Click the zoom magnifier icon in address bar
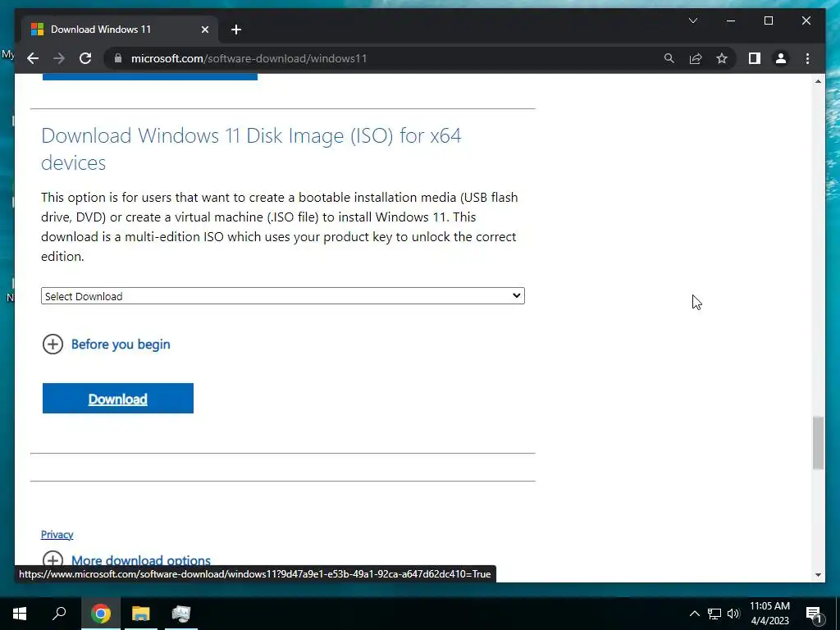The width and height of the screenshot is (840, 630). pos(669,58)
